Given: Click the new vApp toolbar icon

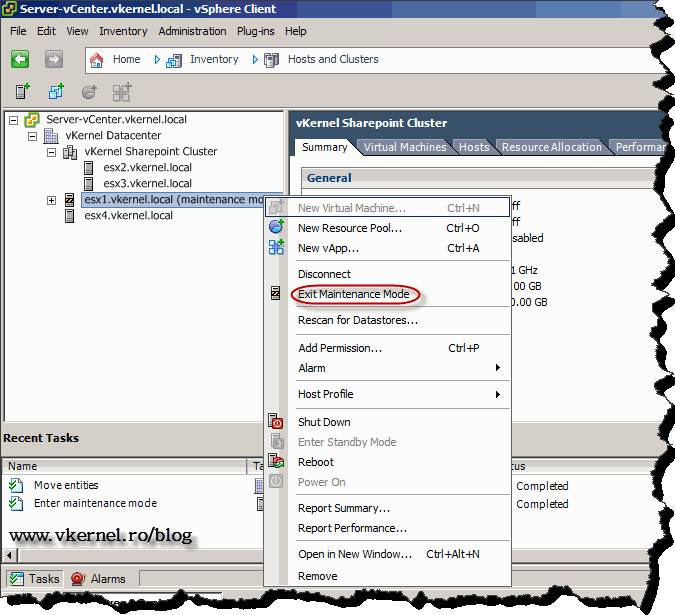Looking at the screenshot, I should click(x=122, y=92).
